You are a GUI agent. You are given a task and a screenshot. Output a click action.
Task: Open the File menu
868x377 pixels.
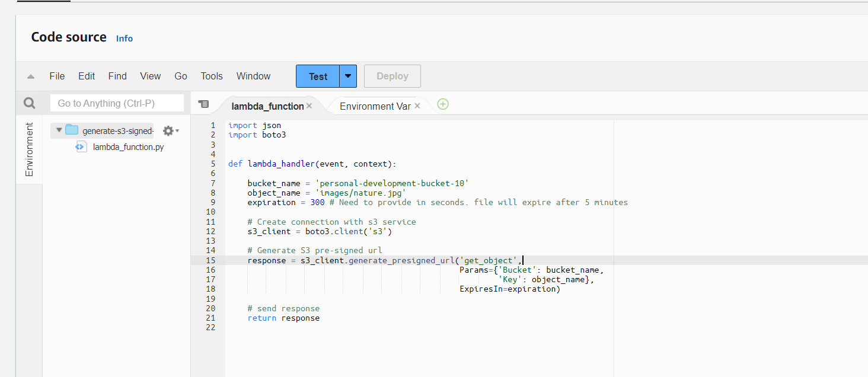pos(57,76)
